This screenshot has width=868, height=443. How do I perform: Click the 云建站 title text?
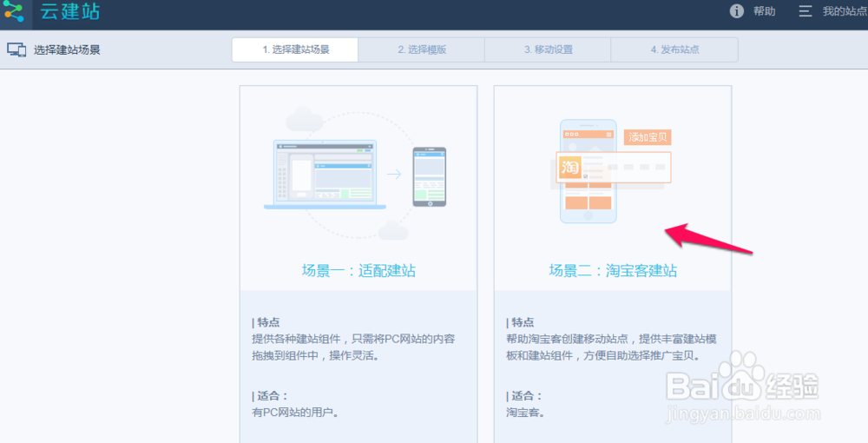pos(69,11)
